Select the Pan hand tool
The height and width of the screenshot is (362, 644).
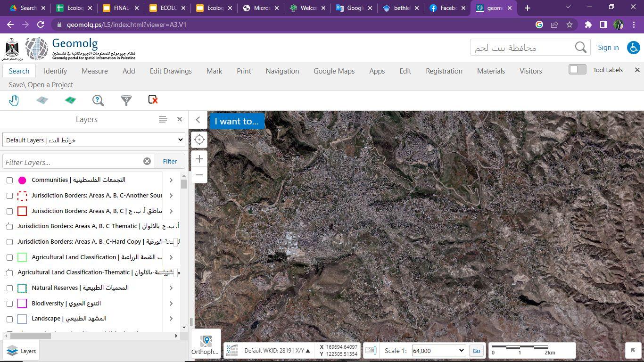pos(14,100)
